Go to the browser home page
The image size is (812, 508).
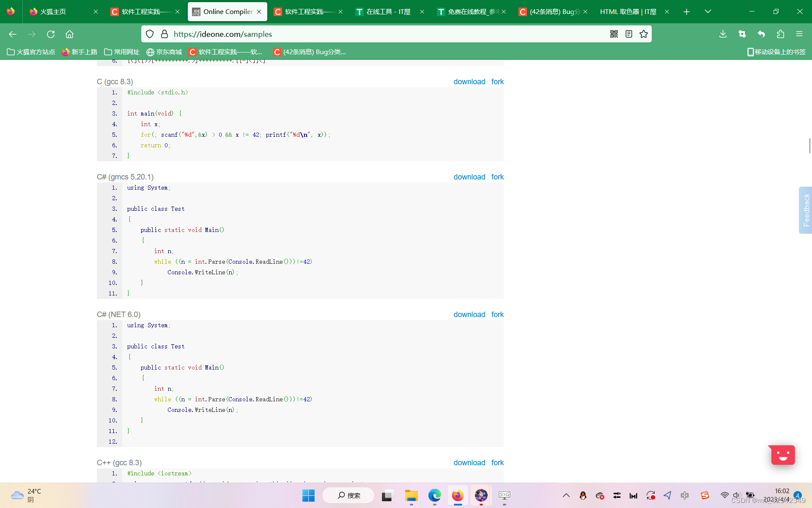(x=69, y=34)
